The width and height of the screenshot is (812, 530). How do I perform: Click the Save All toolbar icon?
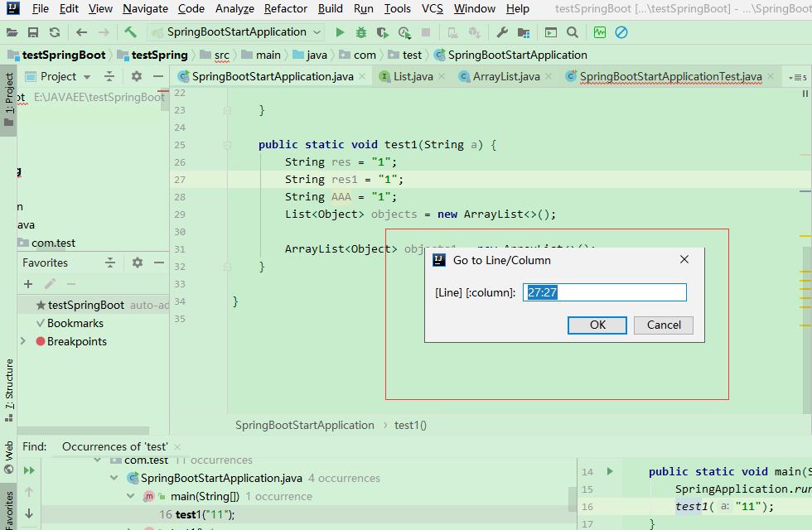[33, 32]
